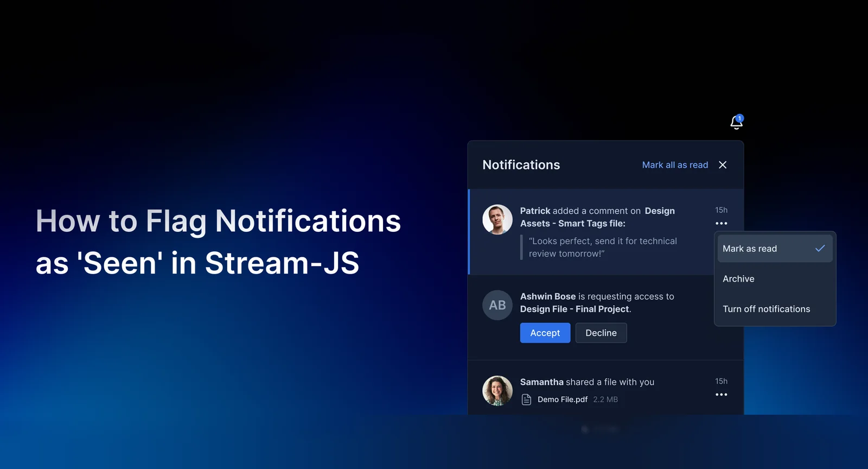The height and width of the screenshot is (469, 868).
Task: Choose Archive from the context menu
Action: point(775,279)
